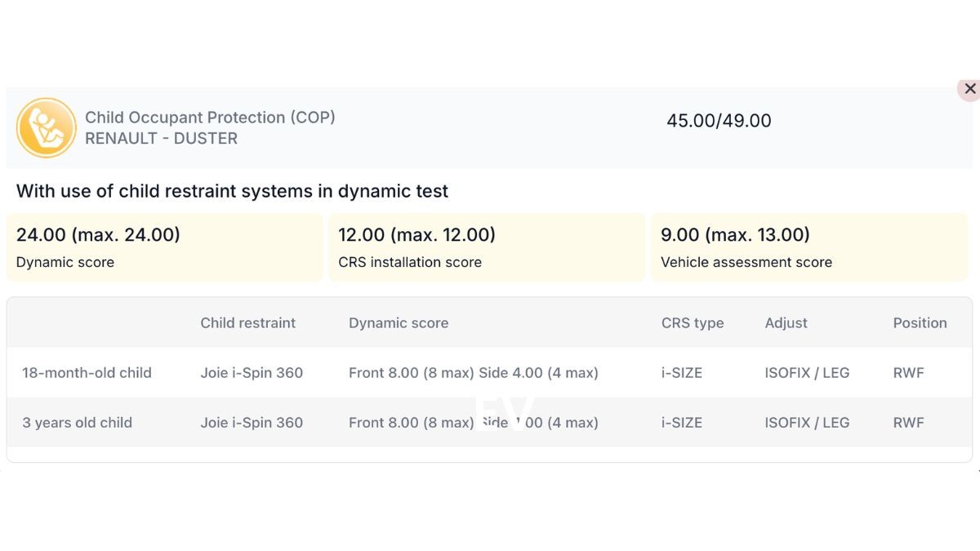Click the 45.00/49.00 overall score
The height and width of the screenshot is (551, 980).
(719, 121)
